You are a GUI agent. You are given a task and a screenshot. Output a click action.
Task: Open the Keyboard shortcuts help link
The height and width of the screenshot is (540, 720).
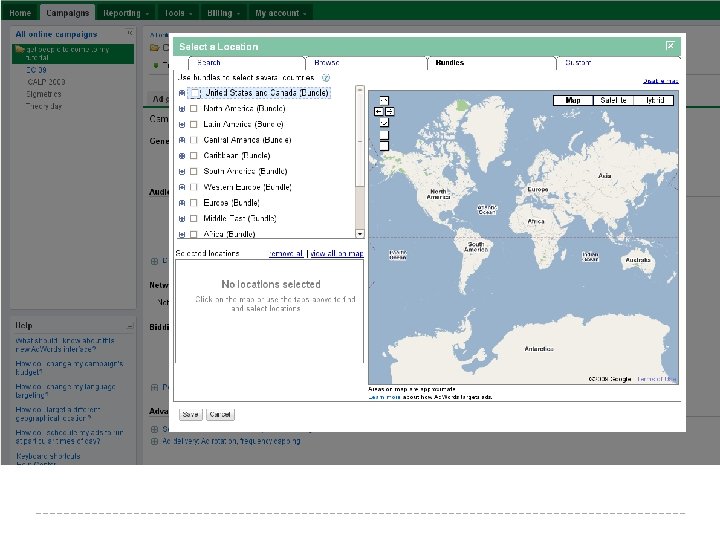(48, 456)
